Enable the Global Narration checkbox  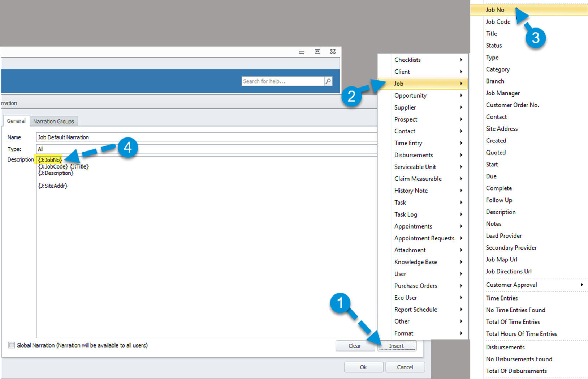click(x=12, y=345)
